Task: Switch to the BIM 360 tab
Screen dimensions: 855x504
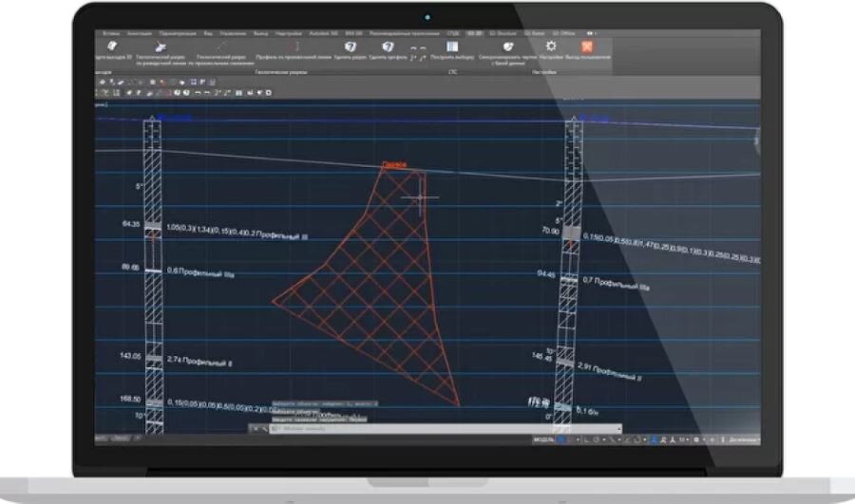Action: pos(354,33)
